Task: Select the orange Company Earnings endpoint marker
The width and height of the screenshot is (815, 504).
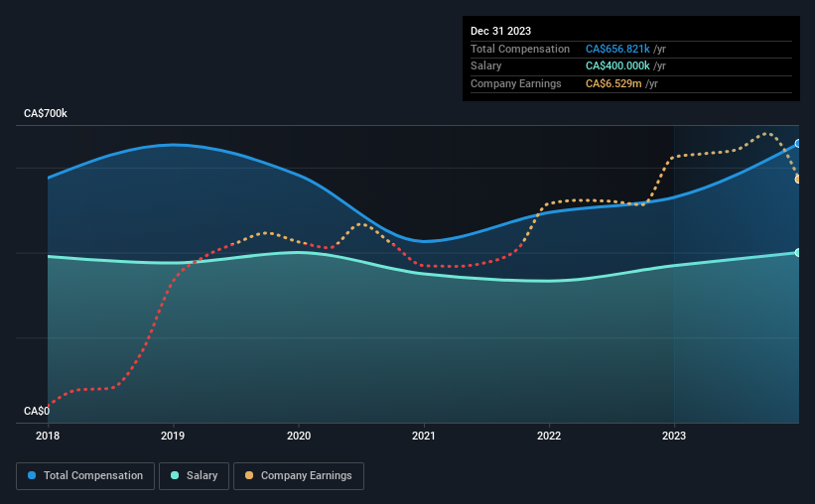Action: [x=798, y=180]
